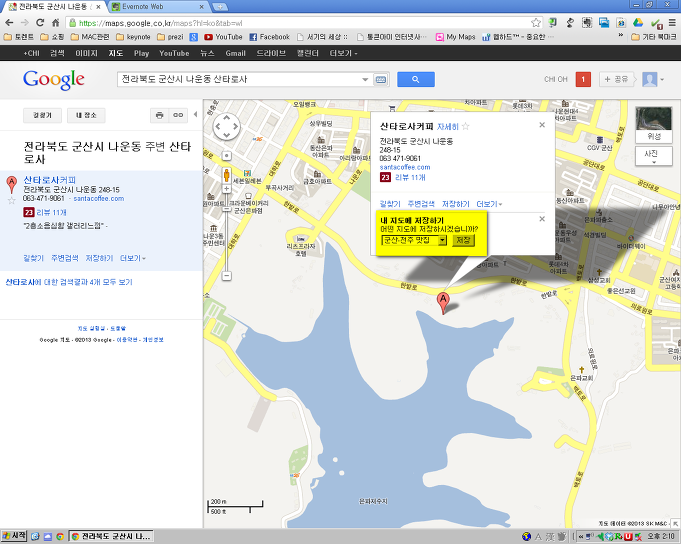The width and height of the screenshot is (681, 544).
Task: Close the save-to-map panel
Action: click(x=542, y=219)
